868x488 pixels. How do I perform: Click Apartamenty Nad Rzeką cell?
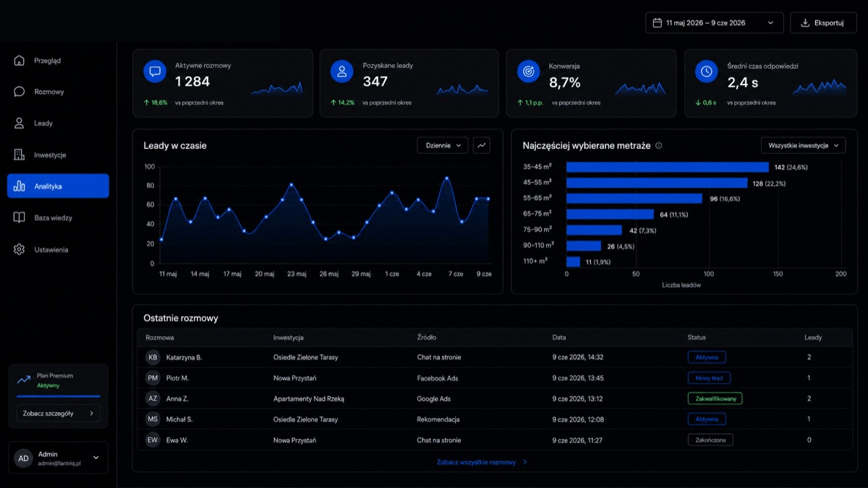tap(309, 398)
